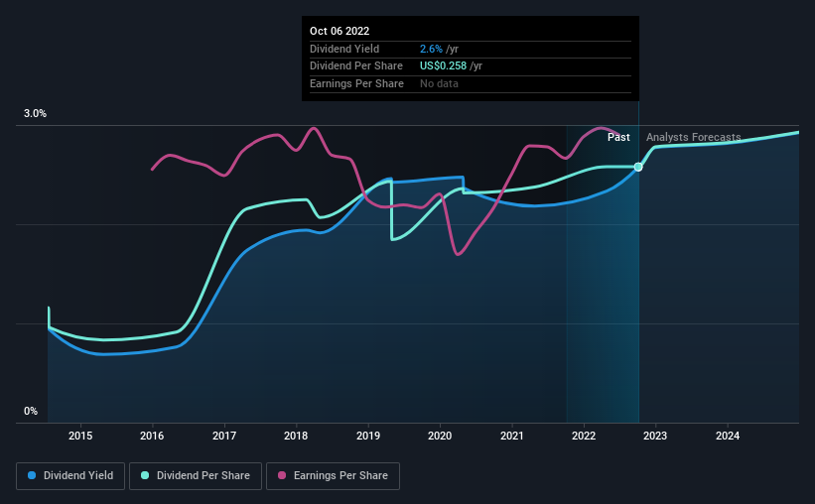
Task: Click the 2024 x-axis label
Action: (728, 436)
